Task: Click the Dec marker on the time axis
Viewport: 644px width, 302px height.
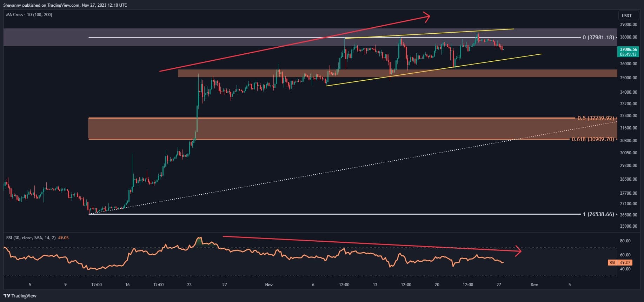Action: [534, 284]
